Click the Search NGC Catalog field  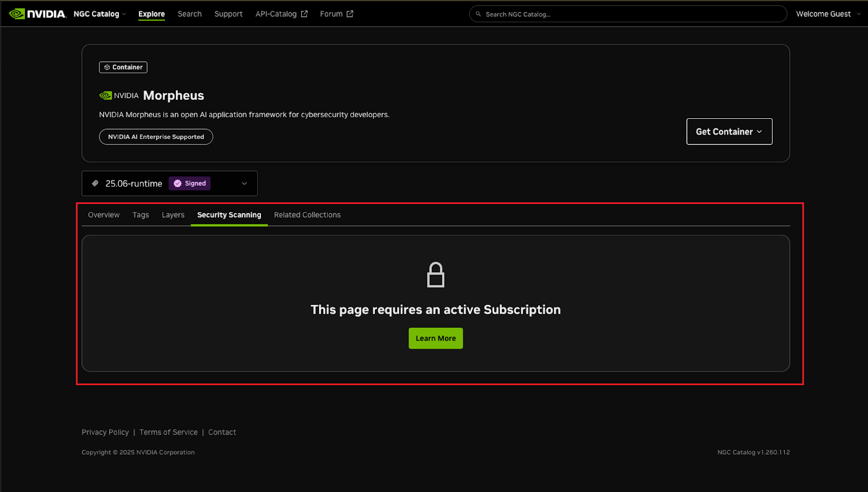coord(628,14)
